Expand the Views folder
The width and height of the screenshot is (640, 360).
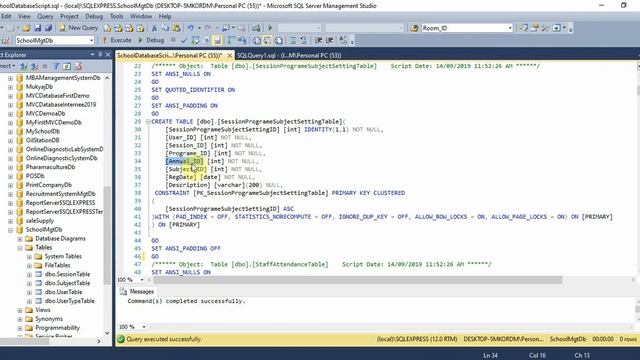pos(20,310)
